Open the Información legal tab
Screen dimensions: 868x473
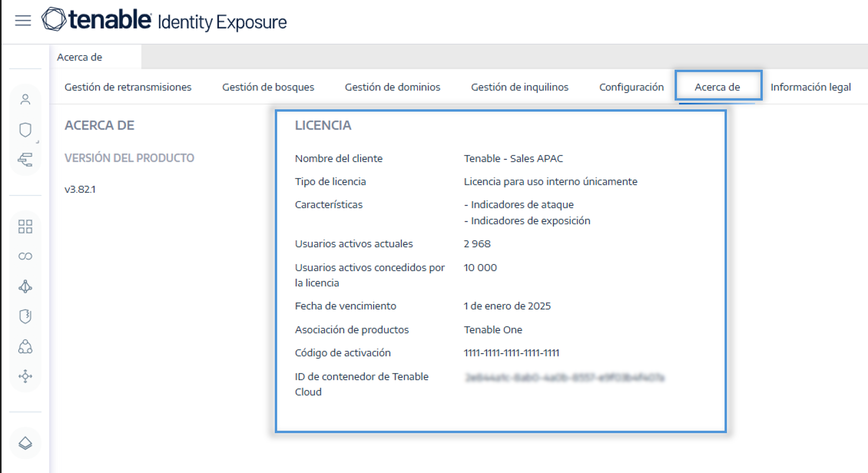[x=811, y=87]
